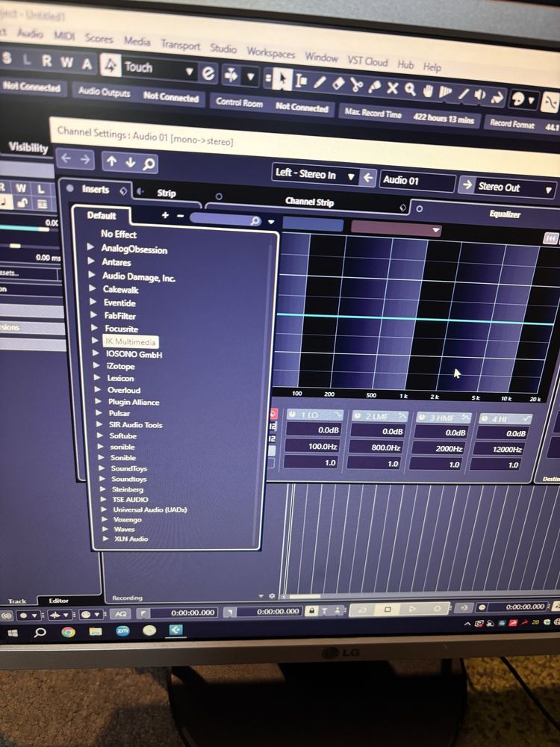Bypass the Inserts section dot toggle
Viewport: 560px width, 747px height.
click(70, 187)
